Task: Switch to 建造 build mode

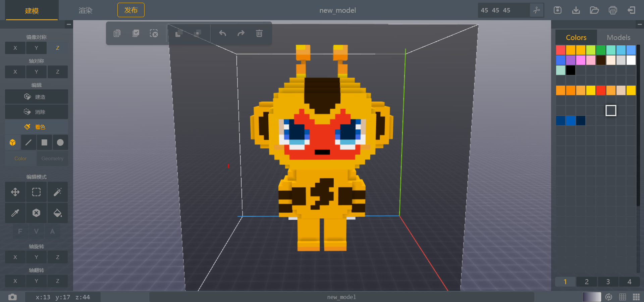Action: click(x=37, y=97)
